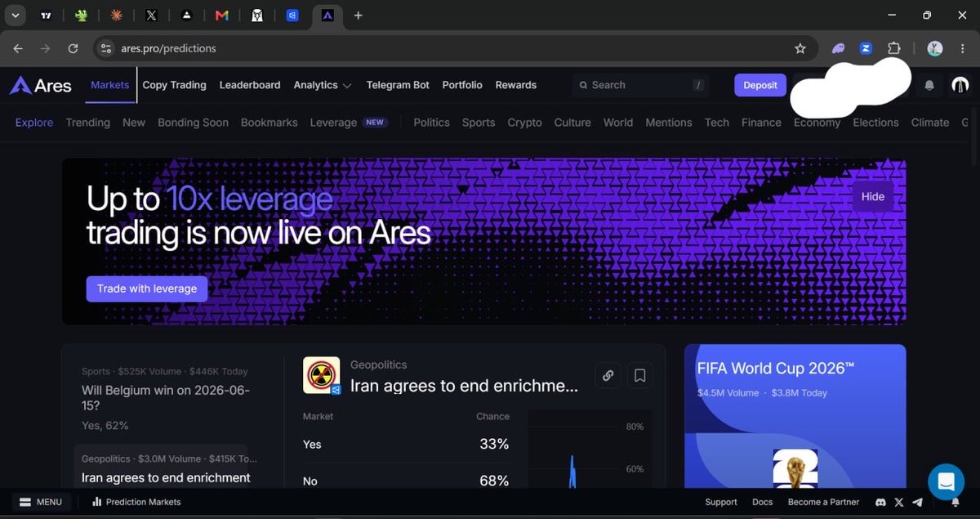The height and width of the screenshot is (519, 980).
Task: Filter markets by Climate
Action: [x=930, y=123]
